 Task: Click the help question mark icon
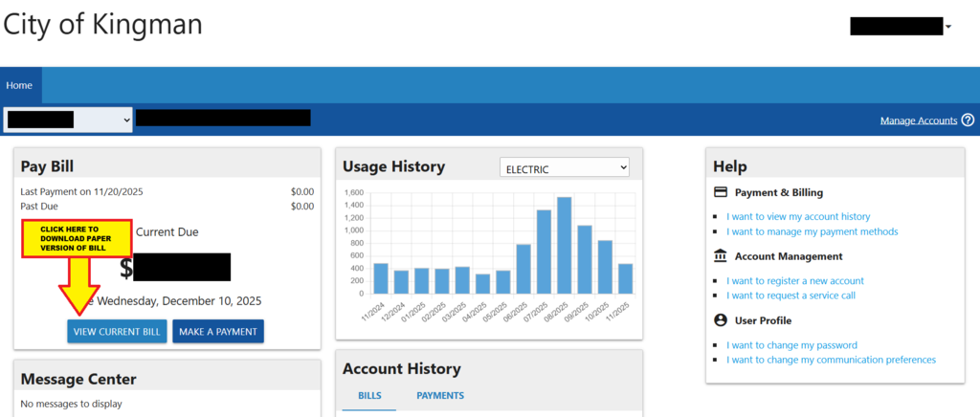[x=969, y=120]
